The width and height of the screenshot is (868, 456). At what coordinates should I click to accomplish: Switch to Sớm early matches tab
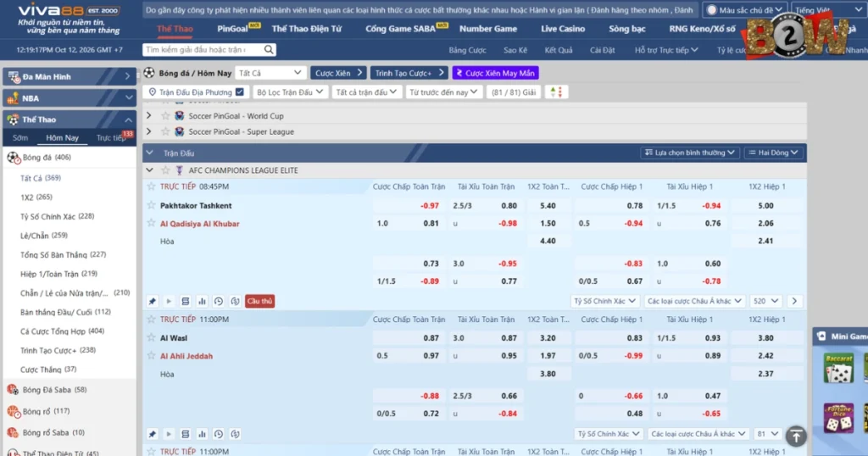pyautogui.click(x=20, y=138)
